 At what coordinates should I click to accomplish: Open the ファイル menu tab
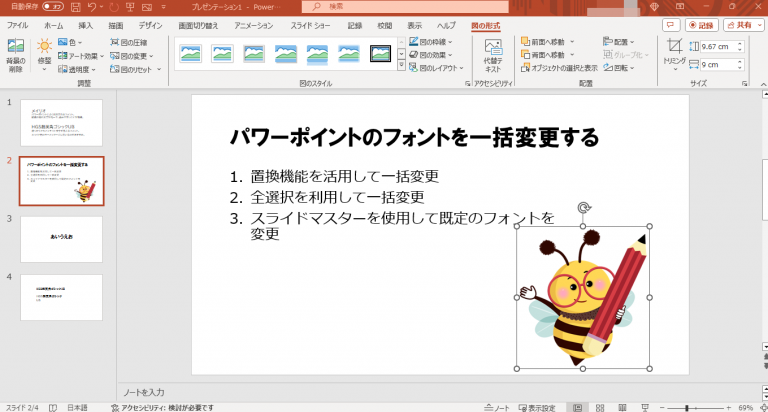pyautogui.click(x=18, y=25)
